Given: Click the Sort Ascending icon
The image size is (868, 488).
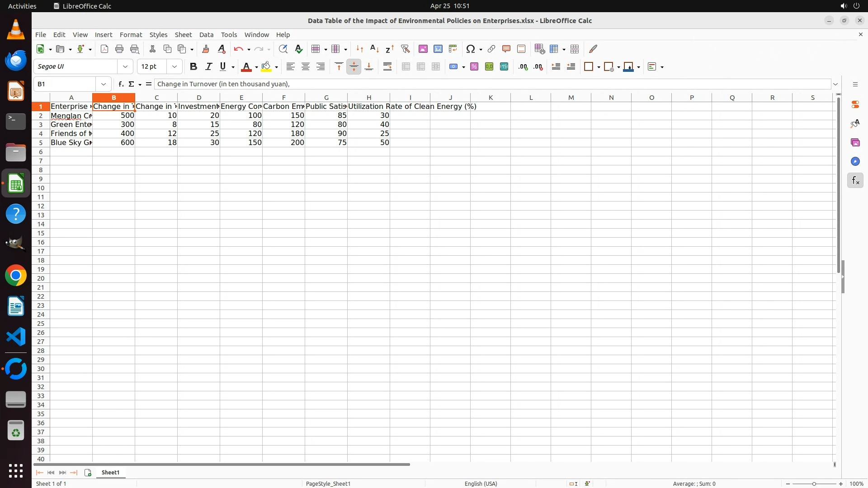Looking at the screenshot, I should coord(374,49).
